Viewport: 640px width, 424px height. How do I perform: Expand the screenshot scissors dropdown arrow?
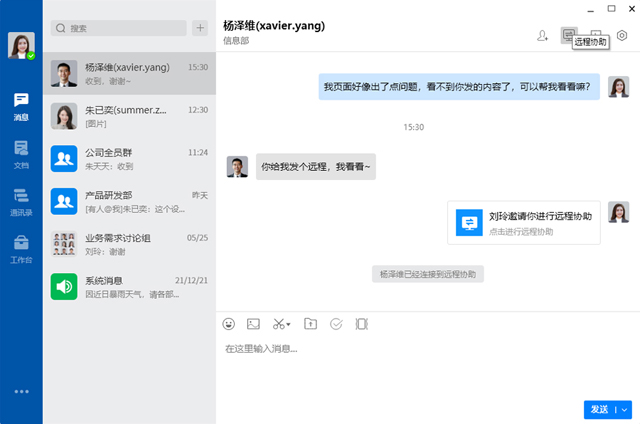click(289, 324)
